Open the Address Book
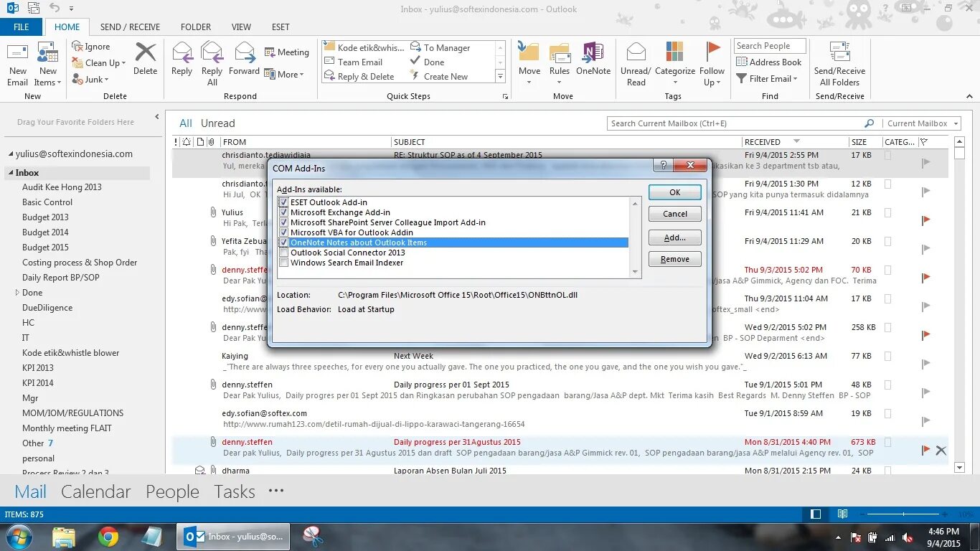This screenshot has height=551, width=980. point(769,62)
